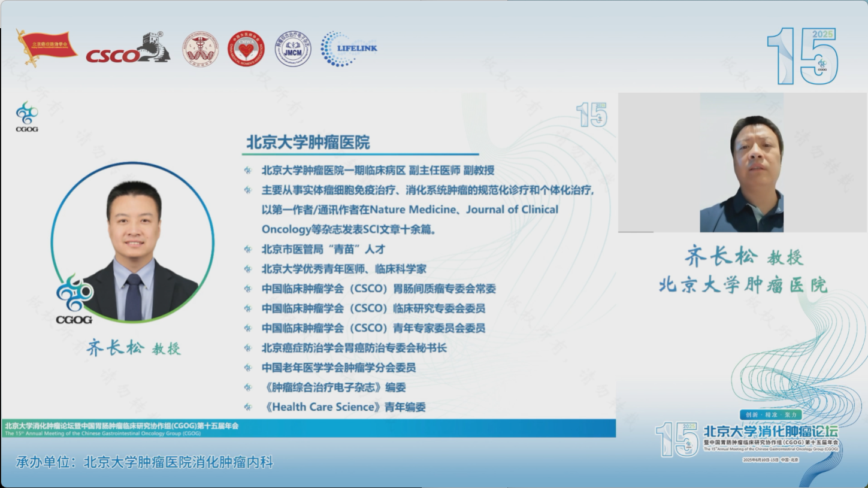Click the 北京大学肿瘤医院 slide heading
868x488 pixels.
click(308, 143)
